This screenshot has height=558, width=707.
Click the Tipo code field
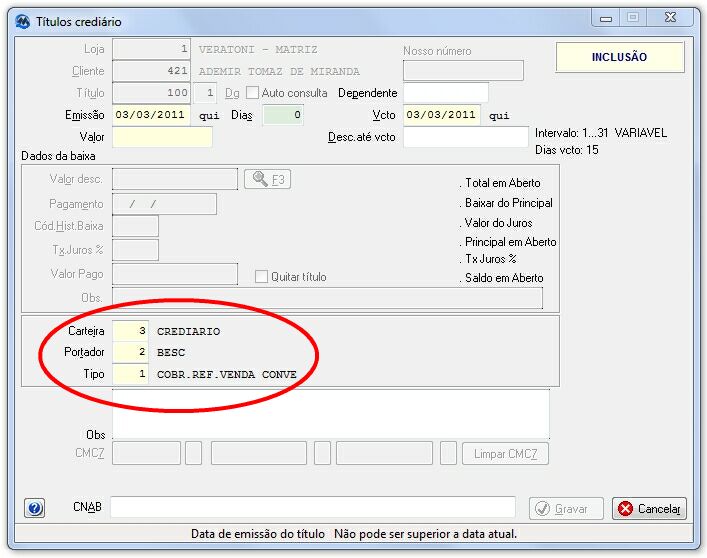click(x=130, y=374)
